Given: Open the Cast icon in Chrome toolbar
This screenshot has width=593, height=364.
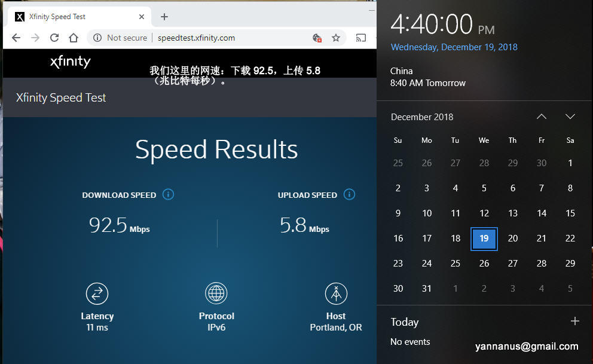Looking at the screenshot, I should tap(361, 38).
